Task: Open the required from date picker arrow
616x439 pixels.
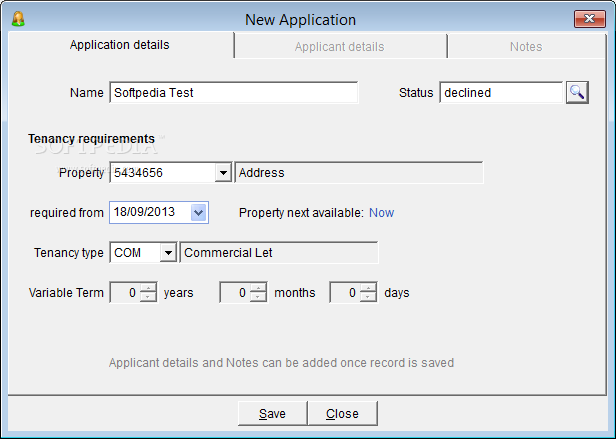Action: click(198, 213)
